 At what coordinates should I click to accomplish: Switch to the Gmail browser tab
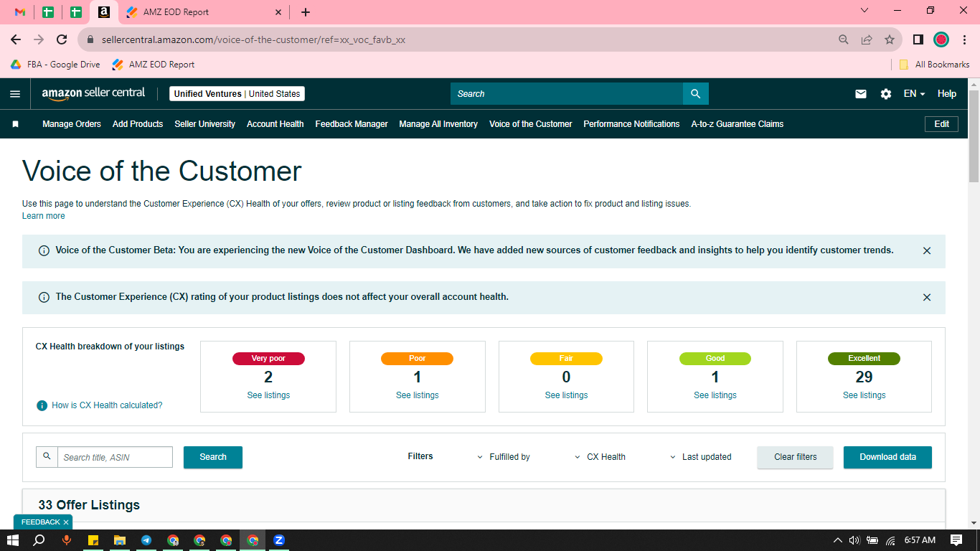(20, 12)
